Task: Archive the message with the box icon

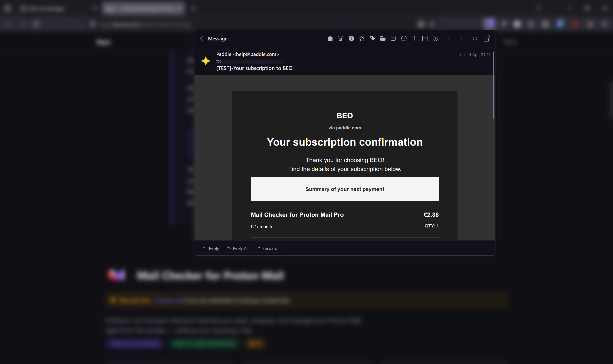Action: point(393,39)
